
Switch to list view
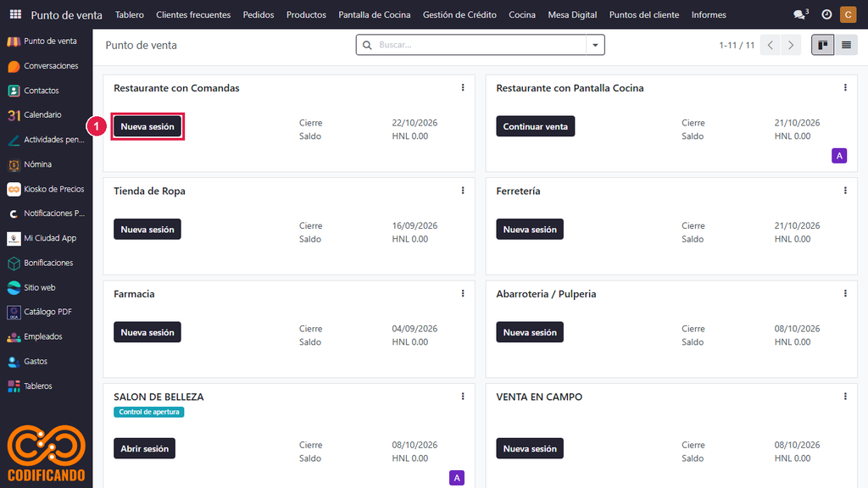click(x=847, y=45)
